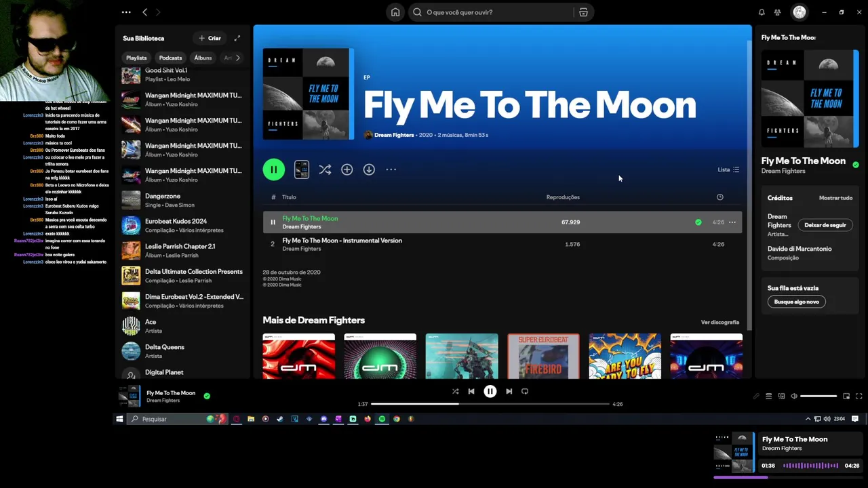Viewport: 868px width, 488px height.
Task: Open Delta Queens artist in library
Action: 182,351
